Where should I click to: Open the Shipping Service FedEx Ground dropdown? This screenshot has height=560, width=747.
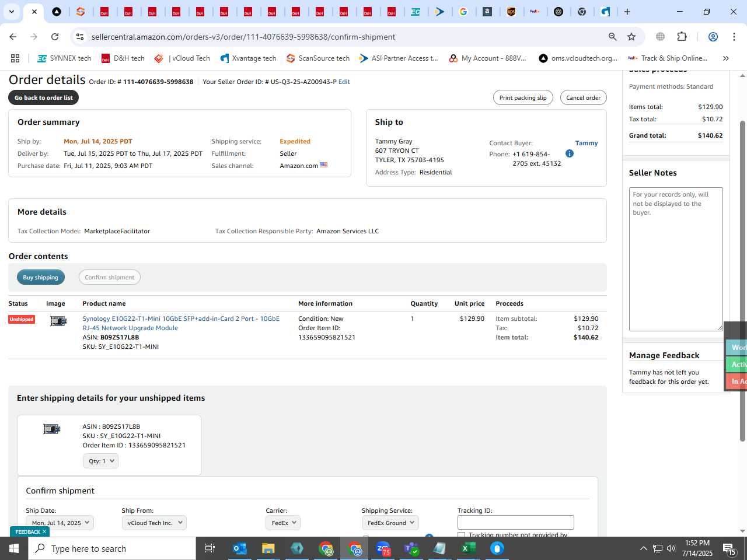click(x=390, y=523)
